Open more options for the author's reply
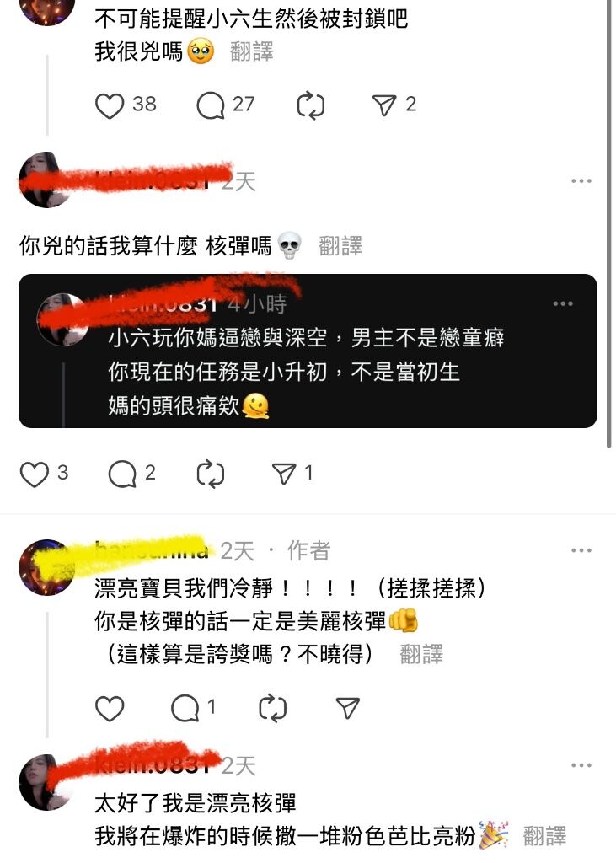The image size is (616, 863). [x=581, y=550]
